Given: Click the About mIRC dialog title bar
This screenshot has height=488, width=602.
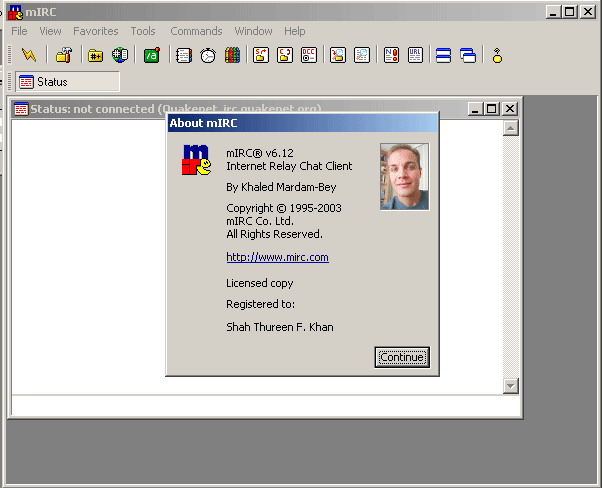Looking at the screenshot, I should (303, 123).
